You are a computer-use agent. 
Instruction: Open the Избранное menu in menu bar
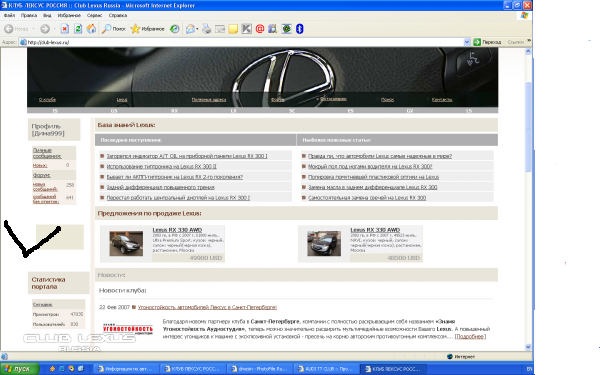click(69, 15)
